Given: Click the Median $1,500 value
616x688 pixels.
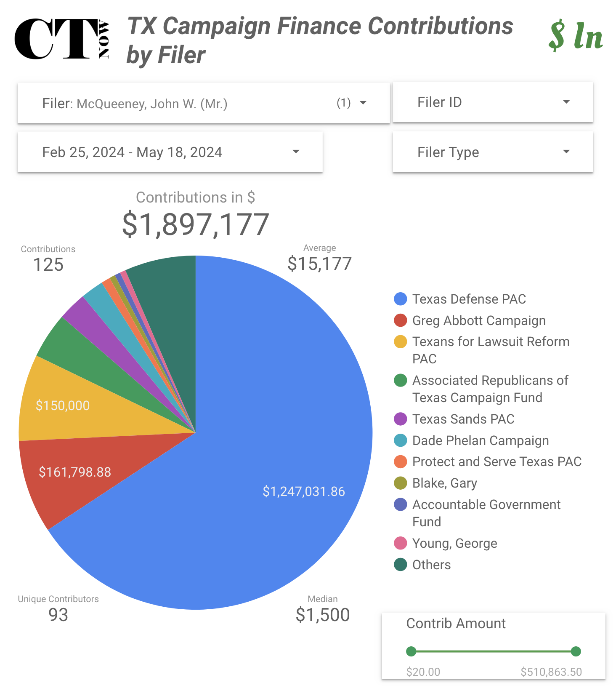Looking at the screenshot, I should tap(323, 615).
